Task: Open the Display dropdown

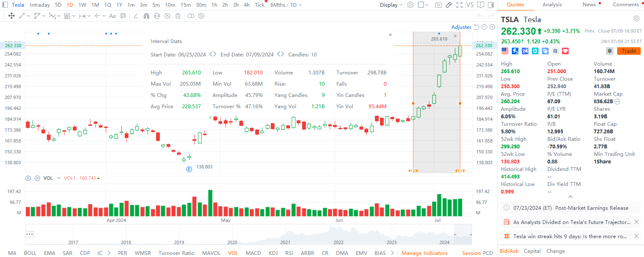Action: pos(391,5)
